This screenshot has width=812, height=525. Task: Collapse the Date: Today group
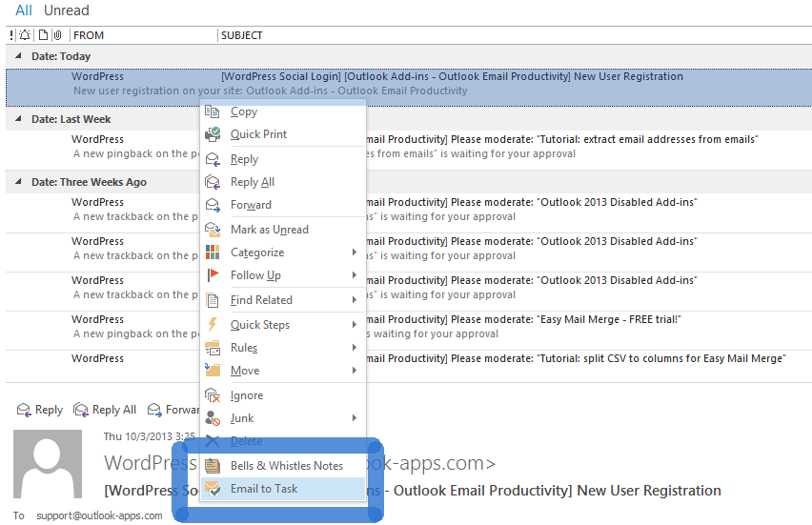point(19,56)
